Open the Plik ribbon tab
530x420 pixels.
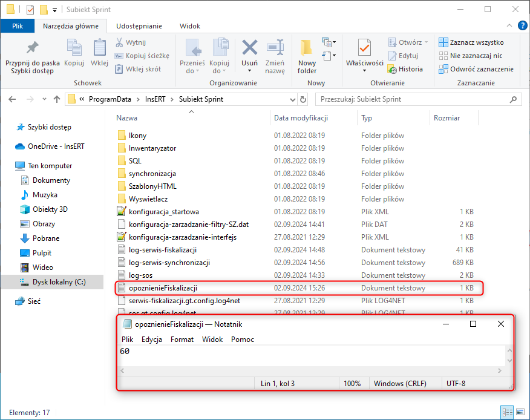[x=18, y=26]
